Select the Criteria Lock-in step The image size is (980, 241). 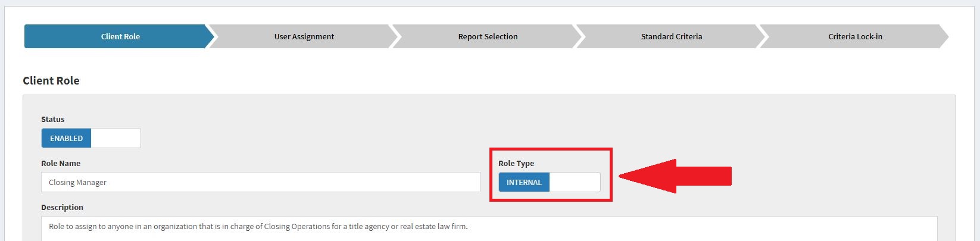855,36
